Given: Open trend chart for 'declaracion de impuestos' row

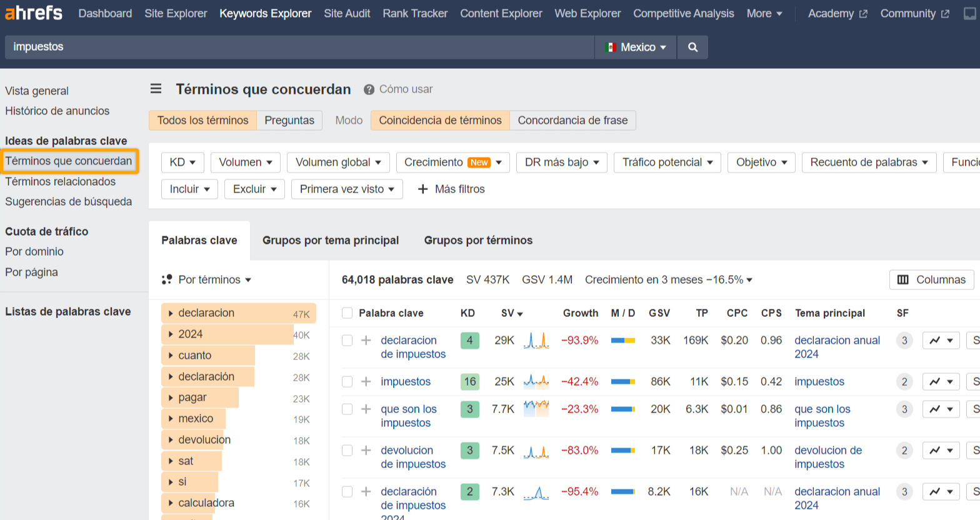Looking at the screenshot, I should click(941, 341).
